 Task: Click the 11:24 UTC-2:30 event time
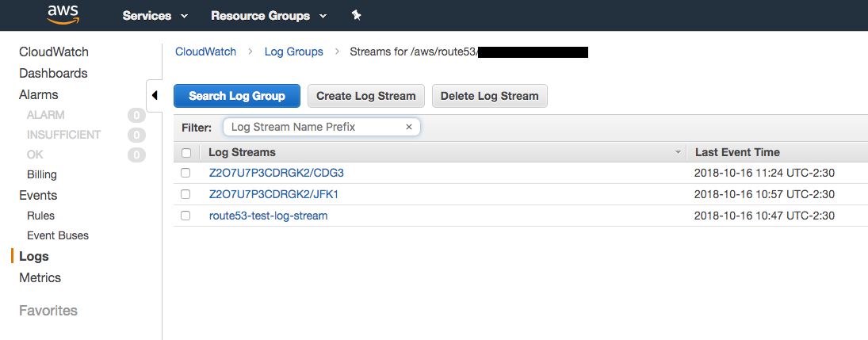[x=764, y=173]
